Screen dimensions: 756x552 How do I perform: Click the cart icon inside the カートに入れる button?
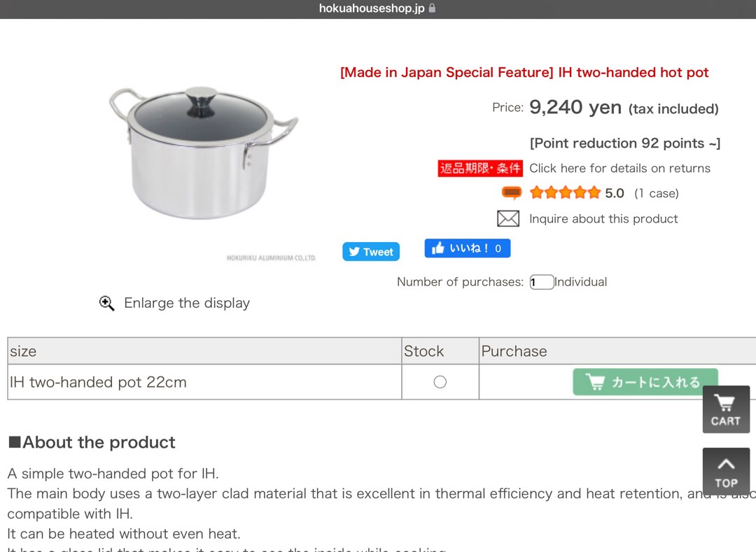595,381
